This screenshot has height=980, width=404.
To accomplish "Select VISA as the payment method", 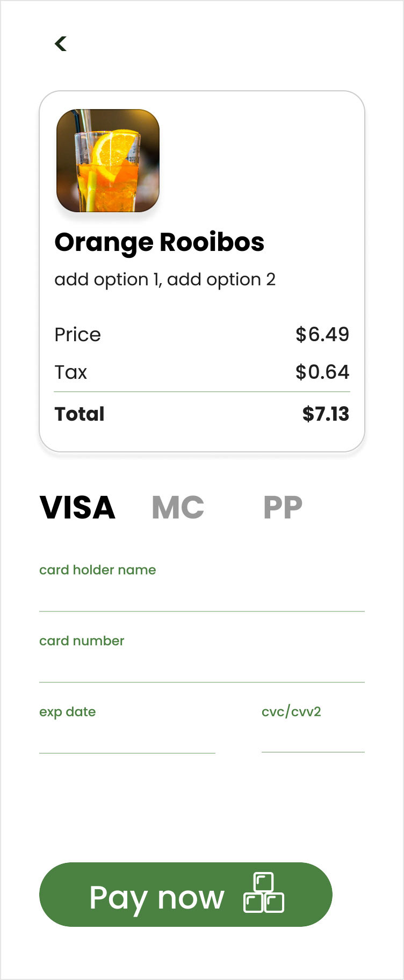I will 78,508.
